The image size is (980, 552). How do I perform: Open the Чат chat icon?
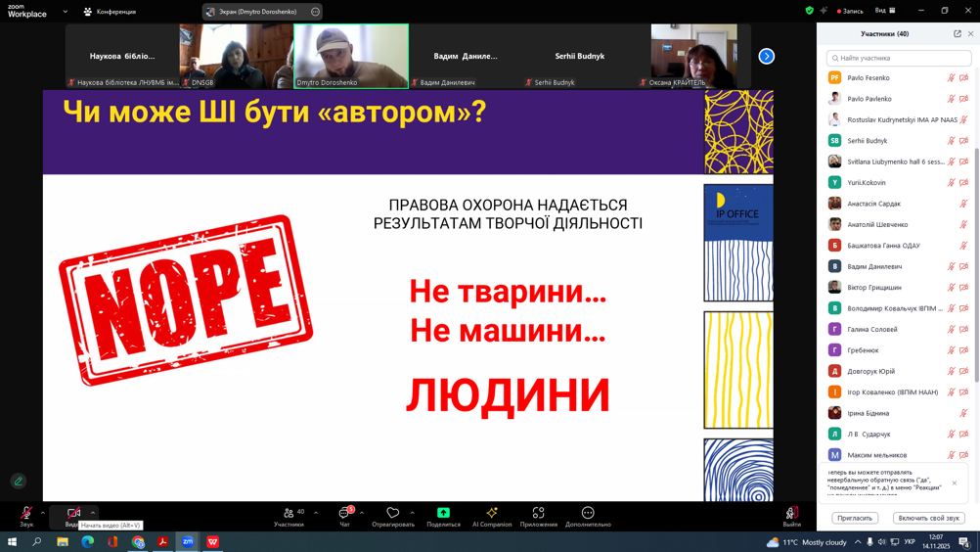(x=344, y=513)
